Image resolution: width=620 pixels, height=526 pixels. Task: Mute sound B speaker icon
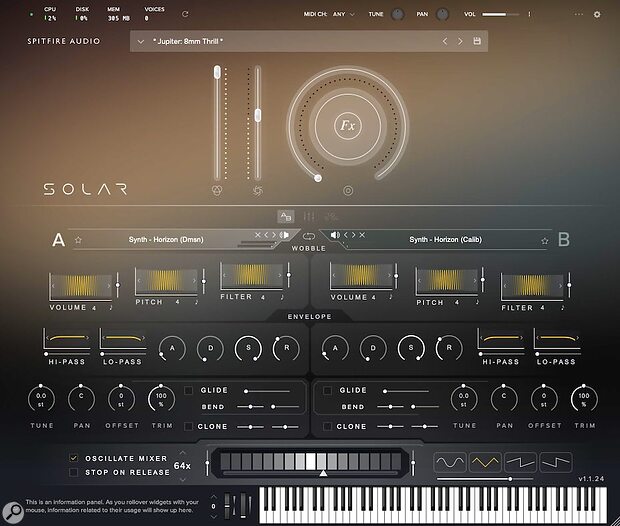coord(335,235)
